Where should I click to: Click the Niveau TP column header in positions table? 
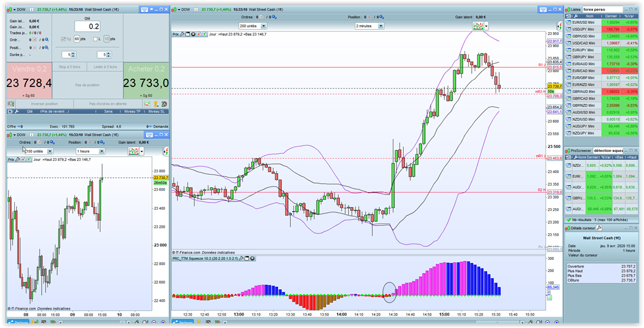[x=132, y=112]
